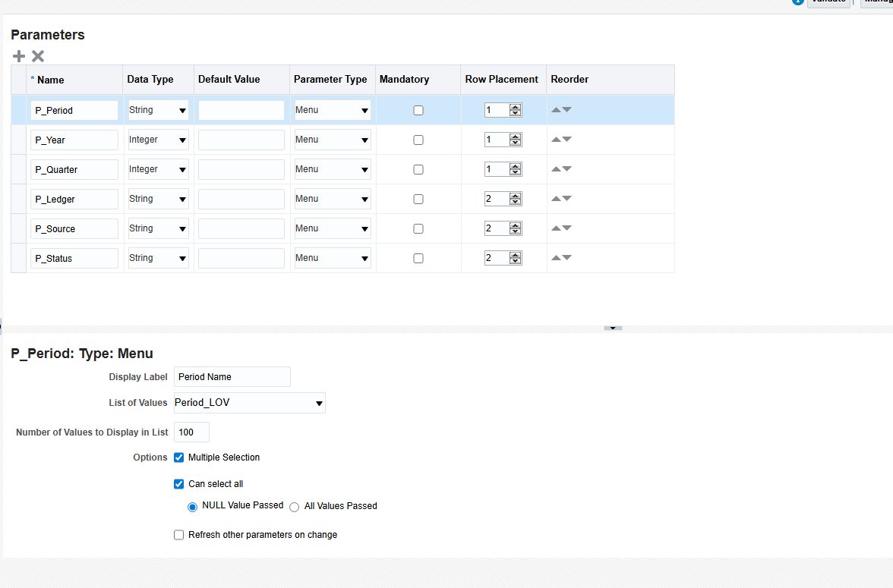Click the Row Placement column header

coord(501,80)
